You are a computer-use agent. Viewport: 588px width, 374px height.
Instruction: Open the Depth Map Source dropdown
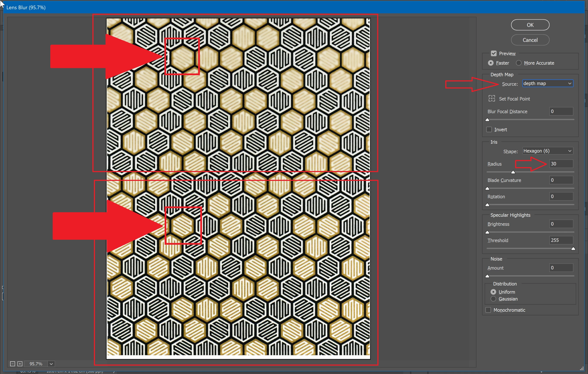tap(547, 84)
